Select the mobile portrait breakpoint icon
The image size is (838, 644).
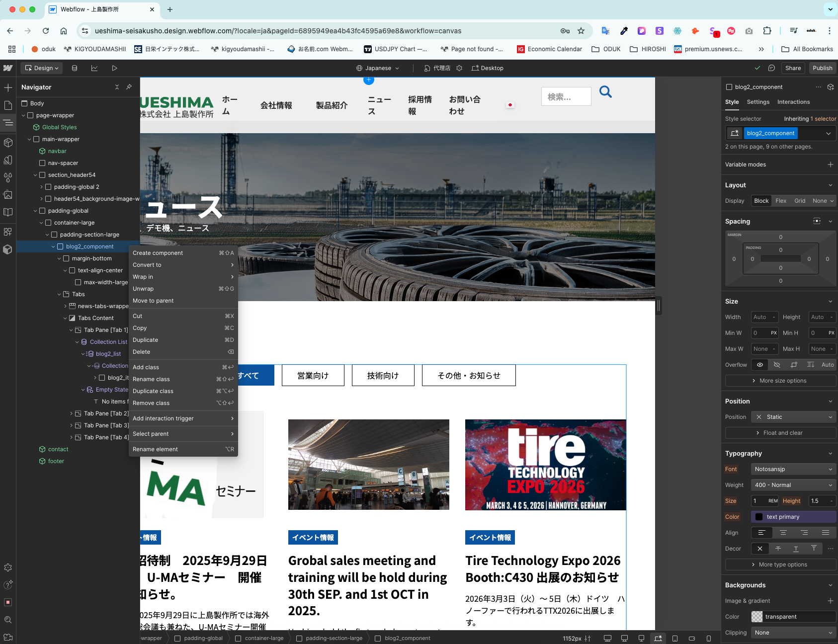pyautogui.click(x=709, y=639)
